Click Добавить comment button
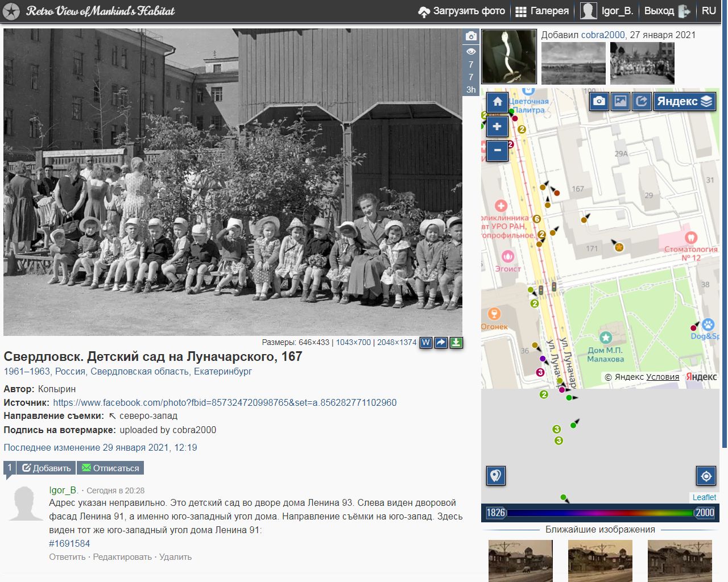The image size is (728, 582). point(47,468)
